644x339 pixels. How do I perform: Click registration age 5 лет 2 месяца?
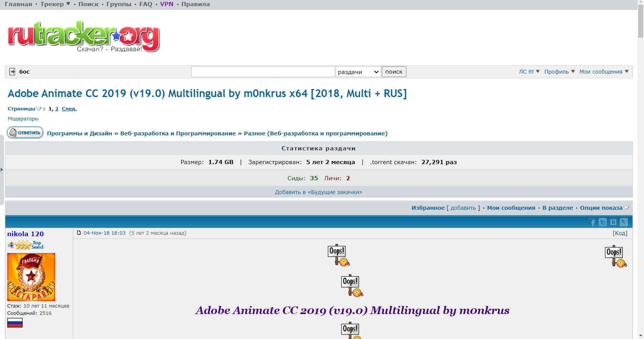click(330, 162)
